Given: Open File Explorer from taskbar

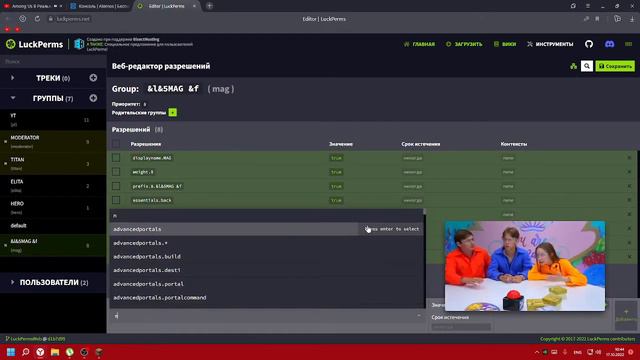Looking at the screenshot, I should pos(55,352).
